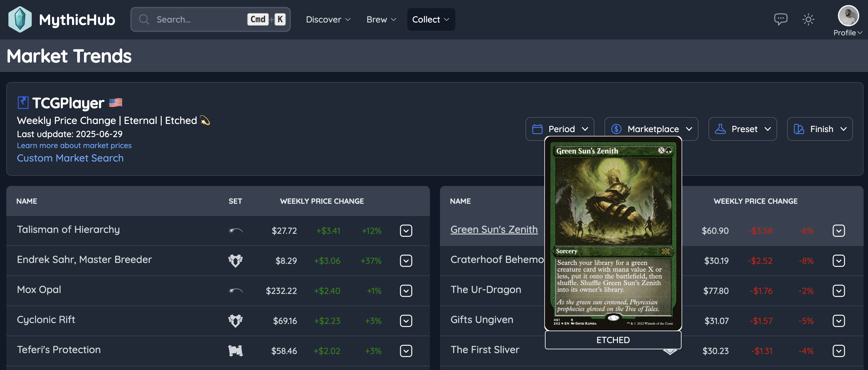
Task: Expand the Craterhoof Behemoth row
Action: pyautogui.click(x=838, y=260)
